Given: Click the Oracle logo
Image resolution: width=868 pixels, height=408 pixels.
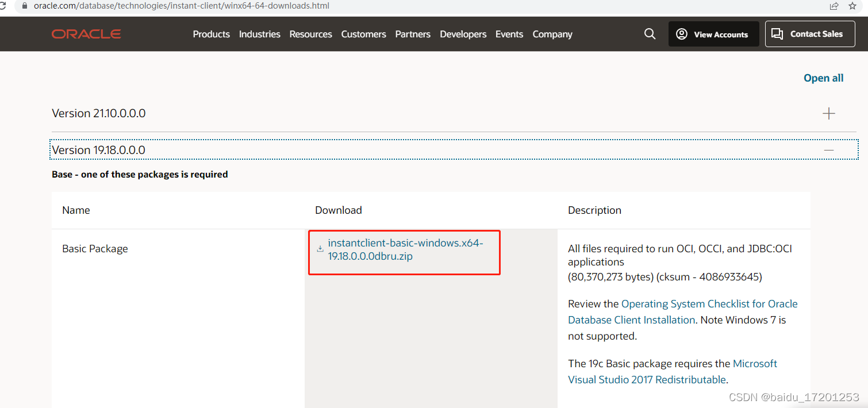Looking at the screenshot, I should [x=86, y=34].
